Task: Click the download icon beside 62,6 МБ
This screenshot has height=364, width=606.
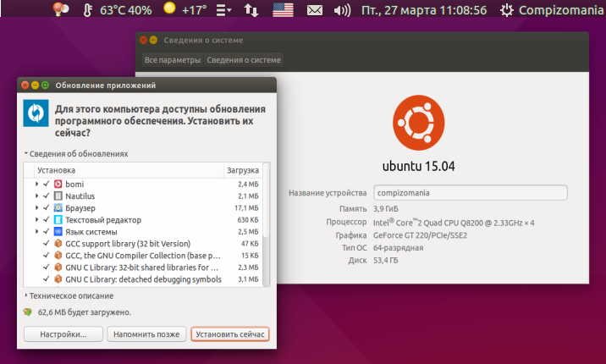Action: coord(28,312)
